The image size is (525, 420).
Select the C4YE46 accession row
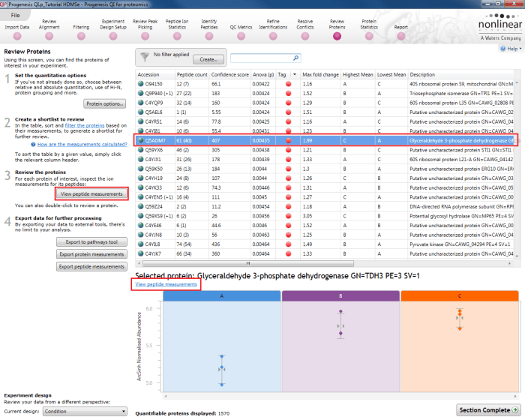pyautogui.click(x=325, y=226)
